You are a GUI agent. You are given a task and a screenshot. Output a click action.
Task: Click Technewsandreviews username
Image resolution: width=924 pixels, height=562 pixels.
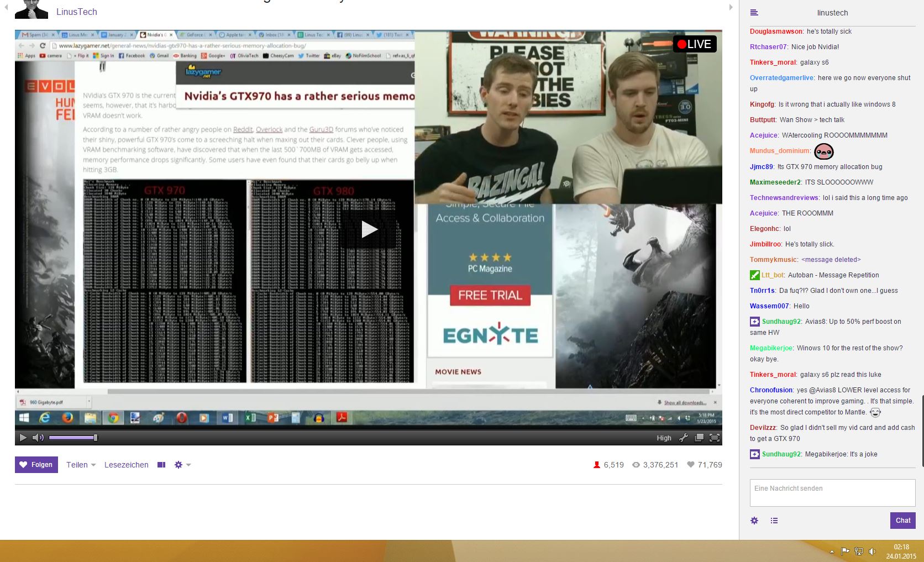click(x=784, y=198)
